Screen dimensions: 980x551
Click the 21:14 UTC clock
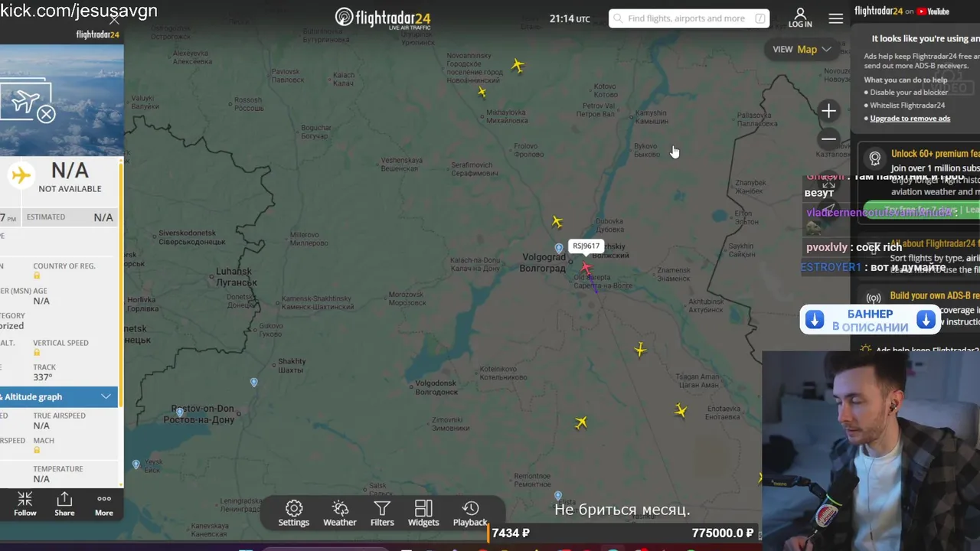click(x=570, y=18)
